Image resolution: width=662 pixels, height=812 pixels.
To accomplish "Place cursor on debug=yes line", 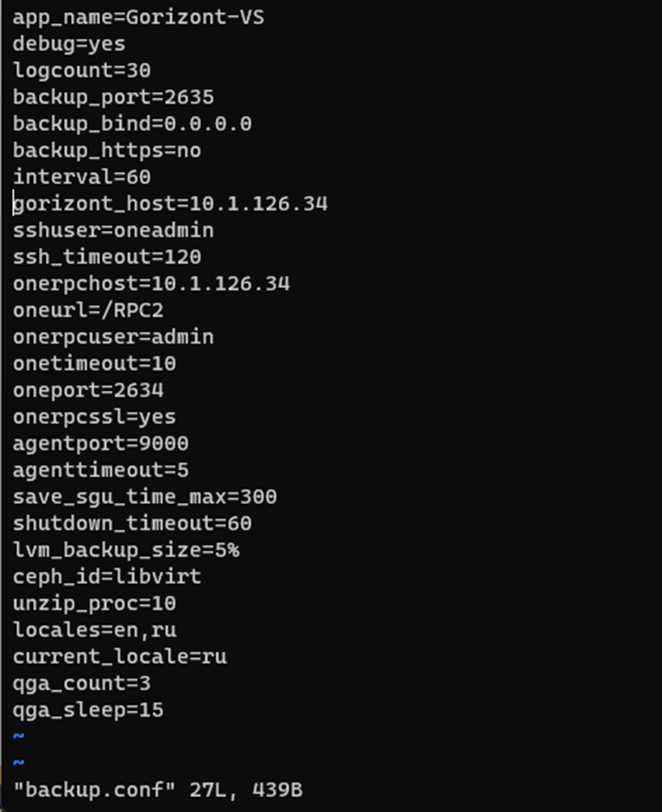I will (69, 44).
